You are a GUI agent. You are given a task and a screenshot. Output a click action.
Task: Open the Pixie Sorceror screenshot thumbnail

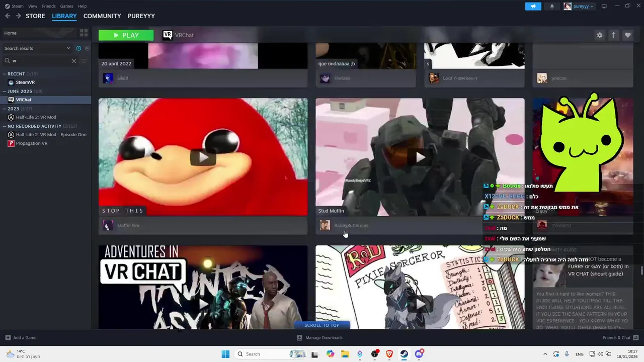point(420,287)
